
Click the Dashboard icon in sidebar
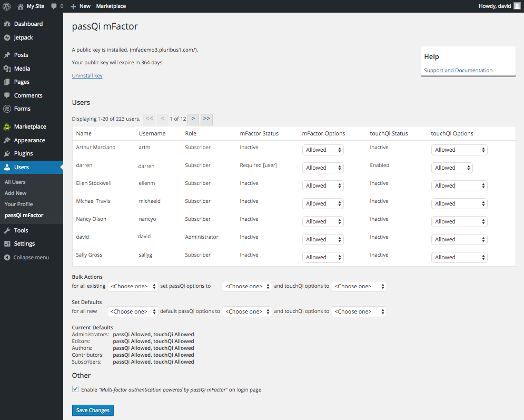pyautogui.click(x=7, y=24)
